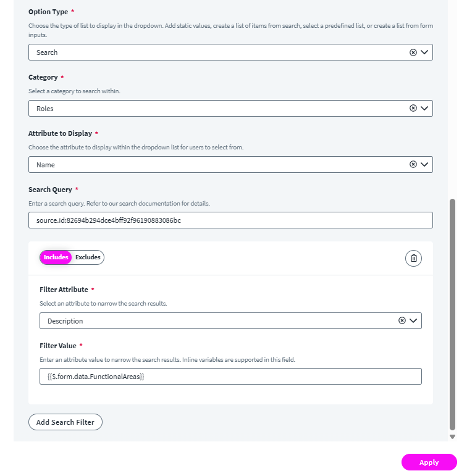Click the Option Type box showing Search
The image size is (467, 476).
216,52
